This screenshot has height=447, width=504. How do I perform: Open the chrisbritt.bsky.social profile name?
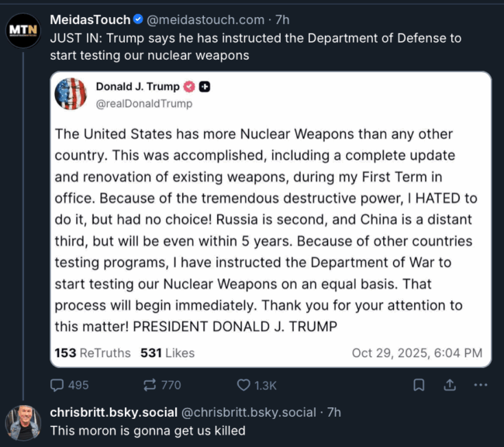coord(114,412)
